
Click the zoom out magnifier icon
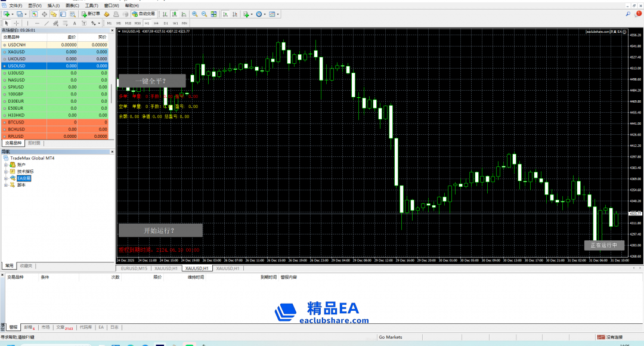click(204, 14)
